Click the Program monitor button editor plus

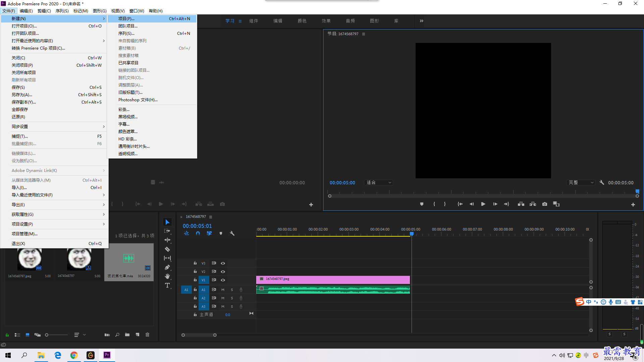[633, 204]
